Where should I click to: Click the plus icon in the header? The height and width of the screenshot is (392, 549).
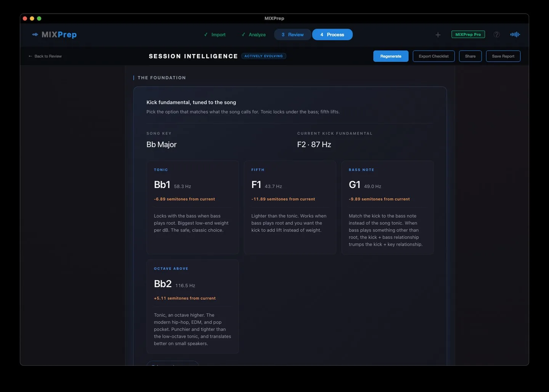[438, 35]
